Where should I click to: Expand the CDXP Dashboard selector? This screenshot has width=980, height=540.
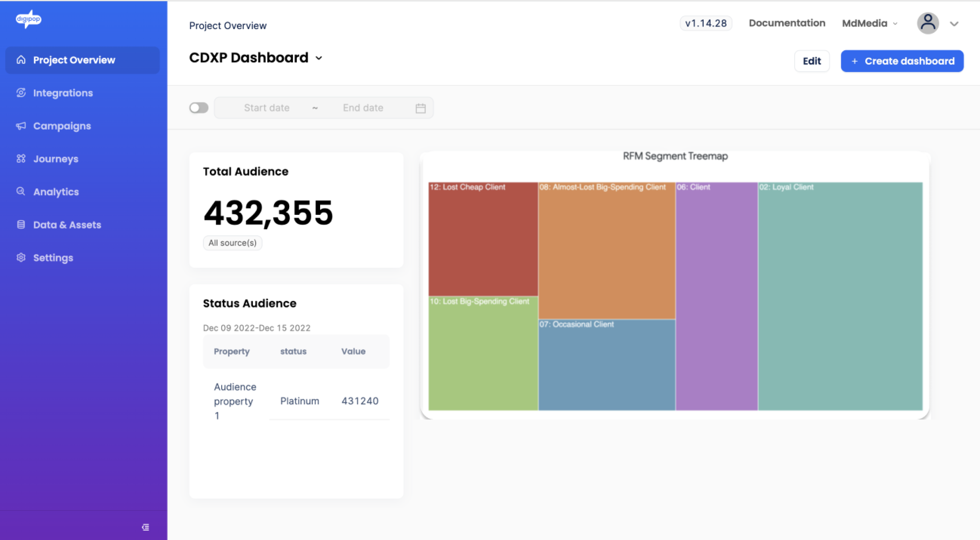319,58
